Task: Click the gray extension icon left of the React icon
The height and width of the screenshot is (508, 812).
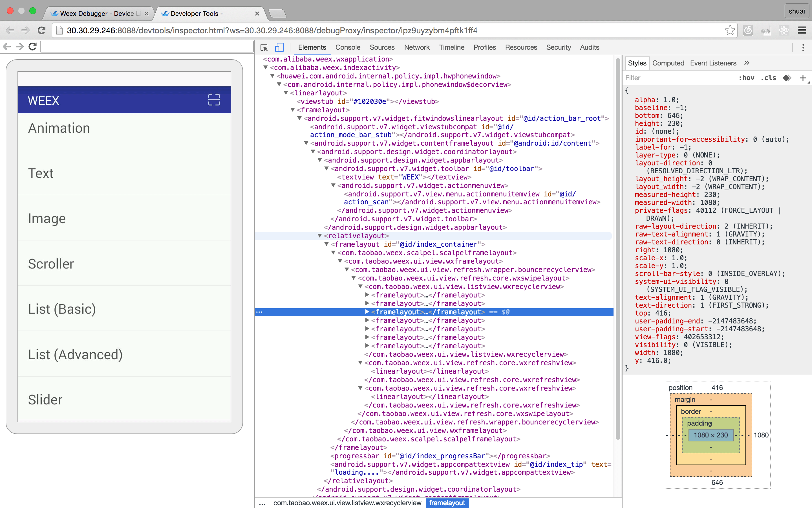Action: (x=766, y=30)
